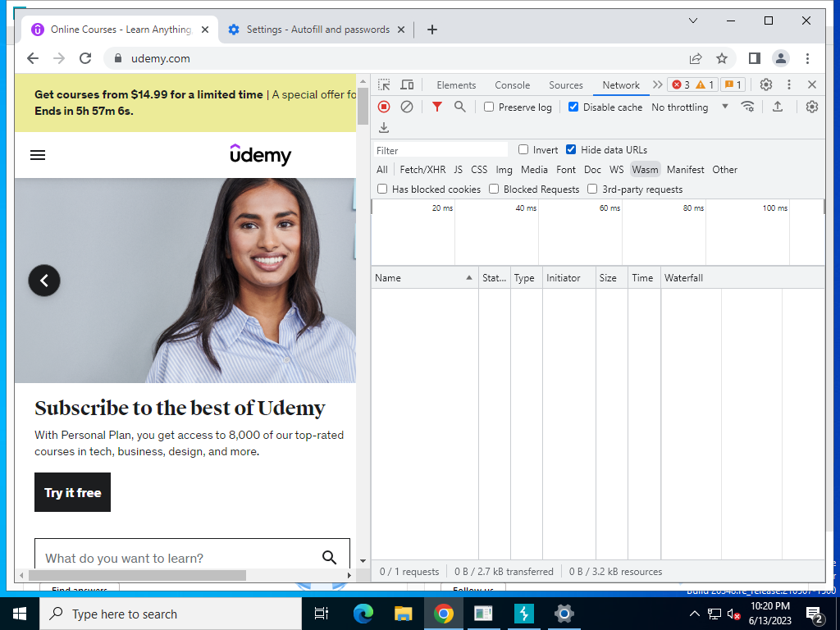
Task: Open Microsoft Edge from taskbar
Action: [x=363, y=614]
